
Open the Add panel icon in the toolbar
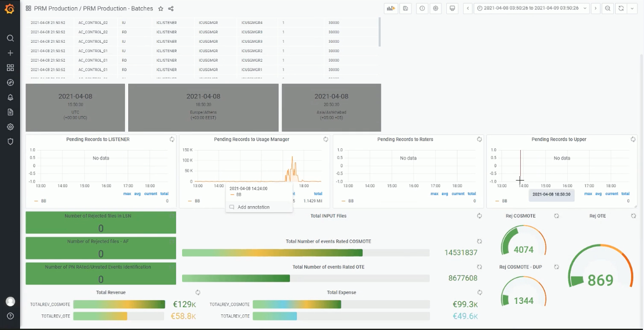click(391, 8)
